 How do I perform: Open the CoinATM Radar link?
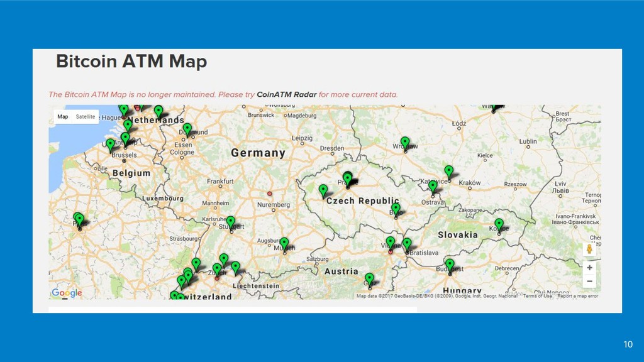[x=286, y=94]
